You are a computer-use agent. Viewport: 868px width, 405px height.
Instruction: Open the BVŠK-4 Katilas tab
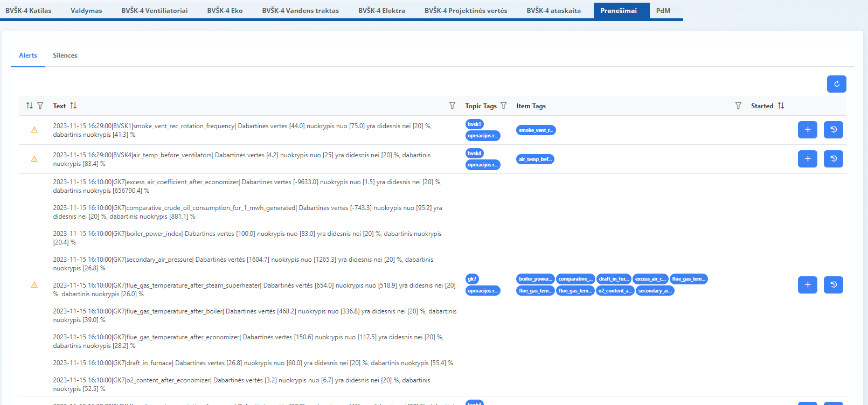click(29, 10)
